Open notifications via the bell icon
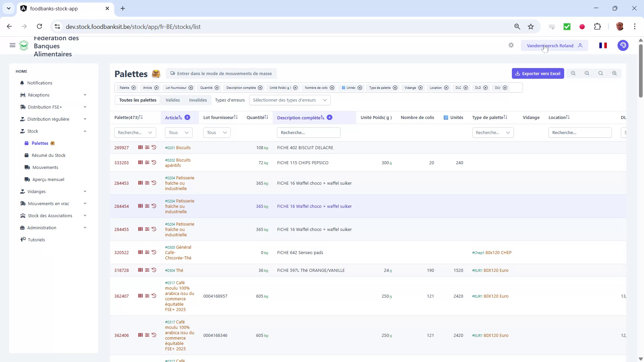 (x=22, y=83)
